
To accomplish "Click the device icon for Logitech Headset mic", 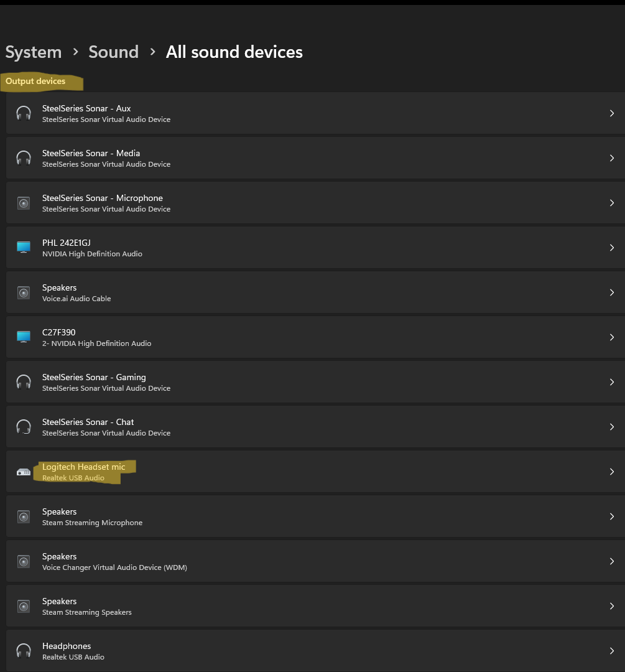I will click(24, 472).
